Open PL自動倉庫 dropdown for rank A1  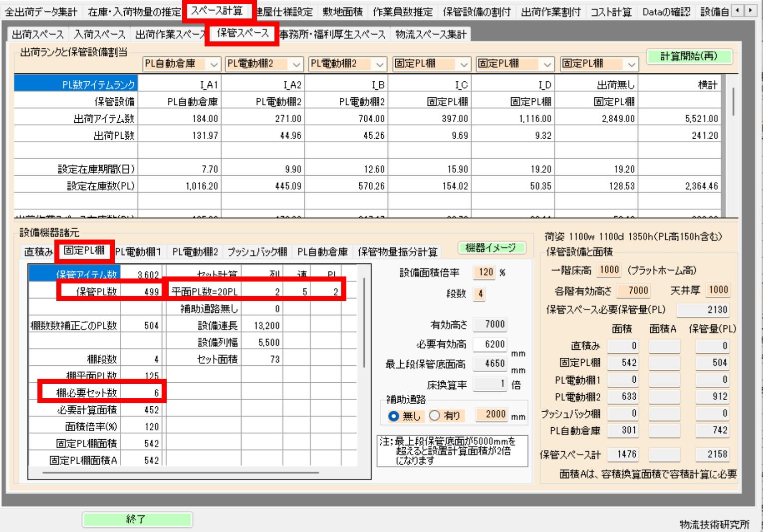coord(214,64)
